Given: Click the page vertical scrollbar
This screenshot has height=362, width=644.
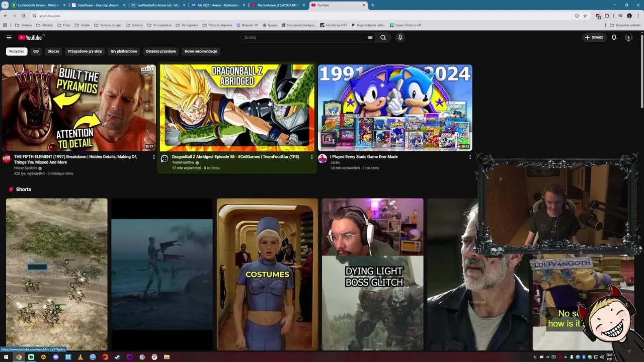Looking at the screenshot, I should tap(641, 70).
